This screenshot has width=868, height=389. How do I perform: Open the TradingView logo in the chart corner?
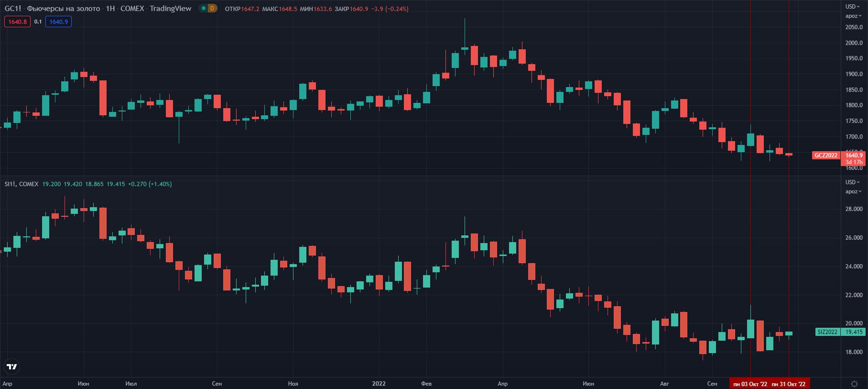[11, 367]
